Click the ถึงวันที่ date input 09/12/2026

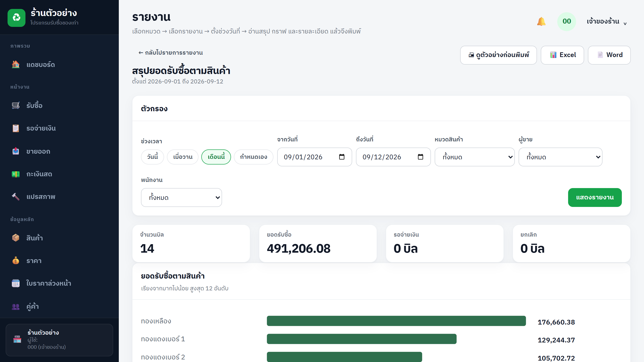point(393,157)
